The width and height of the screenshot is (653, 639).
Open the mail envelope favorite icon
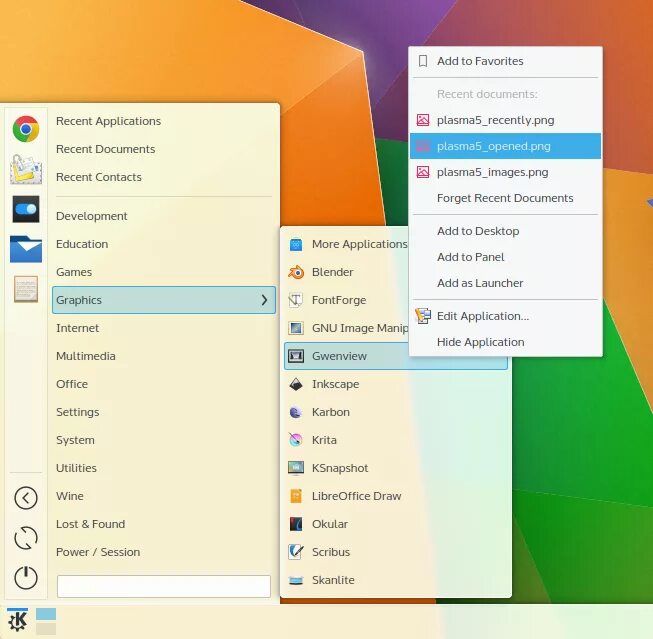[26, 169]
